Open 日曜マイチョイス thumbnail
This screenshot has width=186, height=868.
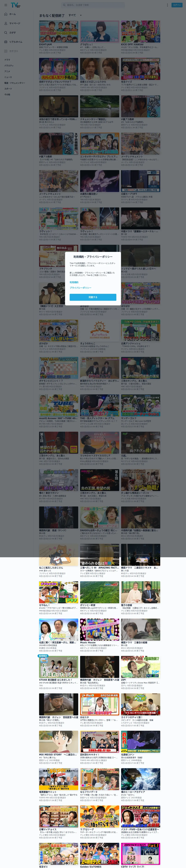pos(58,817)
